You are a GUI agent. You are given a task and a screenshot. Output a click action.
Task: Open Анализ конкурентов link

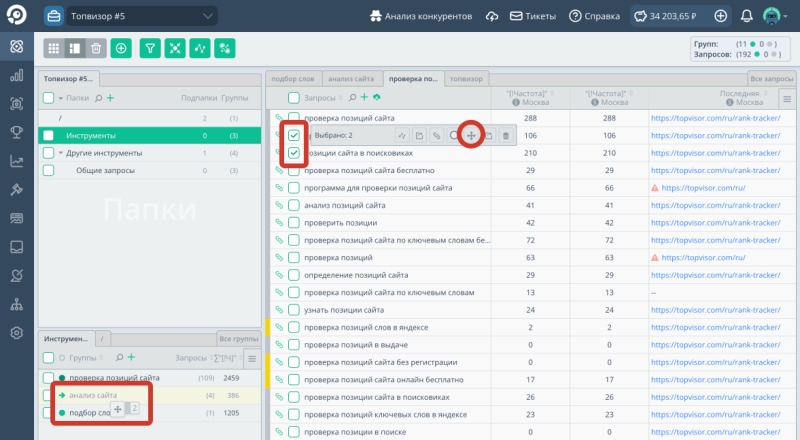[x=423, y=16]
